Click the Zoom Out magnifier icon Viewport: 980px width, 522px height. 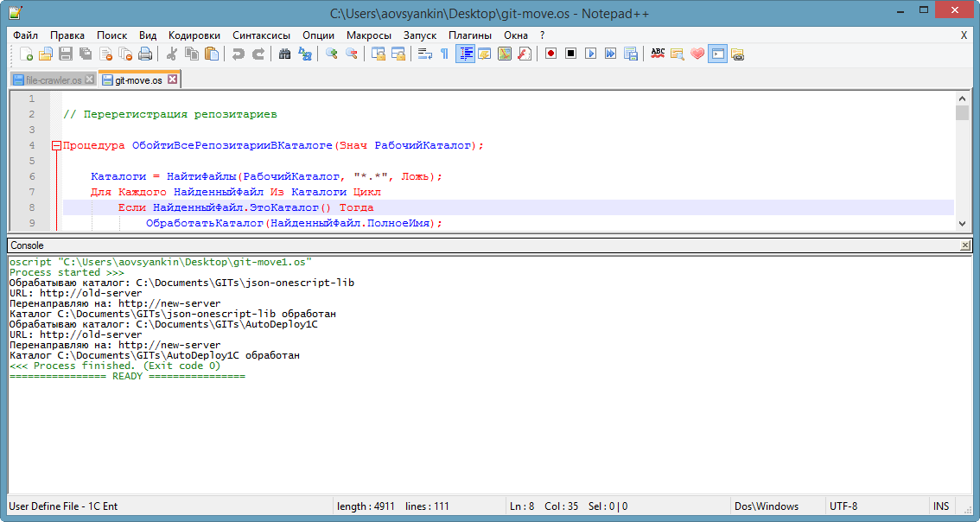[x=351, y=54]
